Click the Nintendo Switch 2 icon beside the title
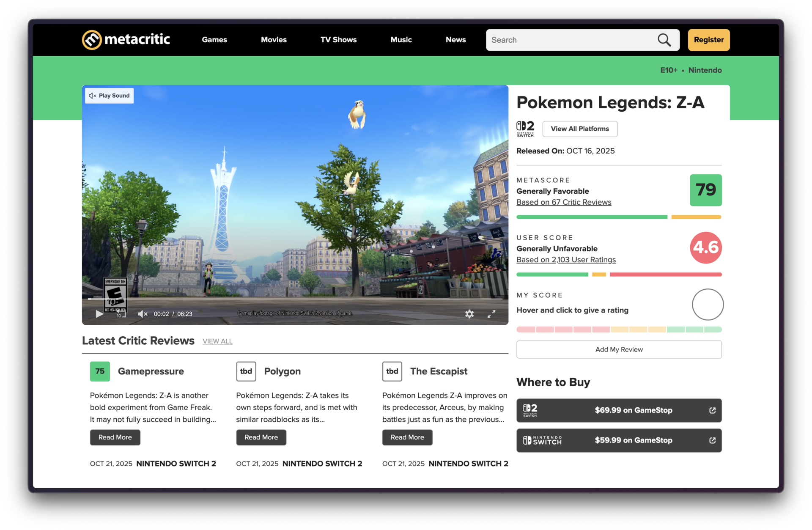812x530 pixels. coord(525,128)
